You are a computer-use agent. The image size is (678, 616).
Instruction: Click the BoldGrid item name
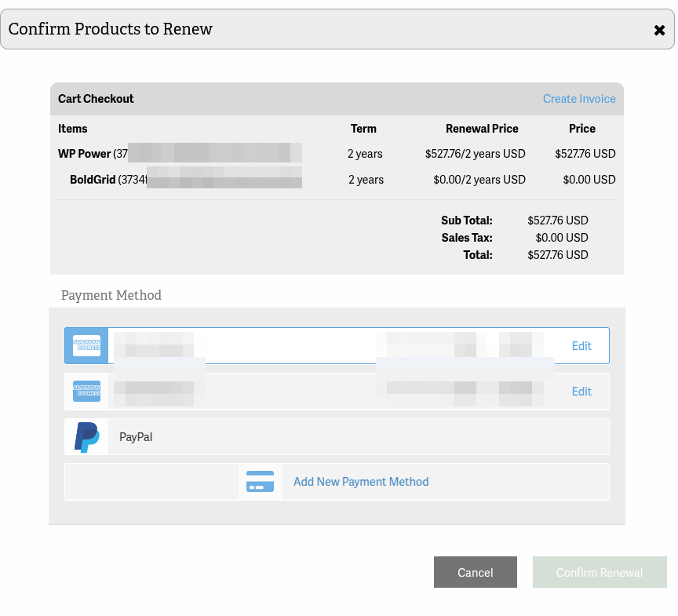(93, 180)
